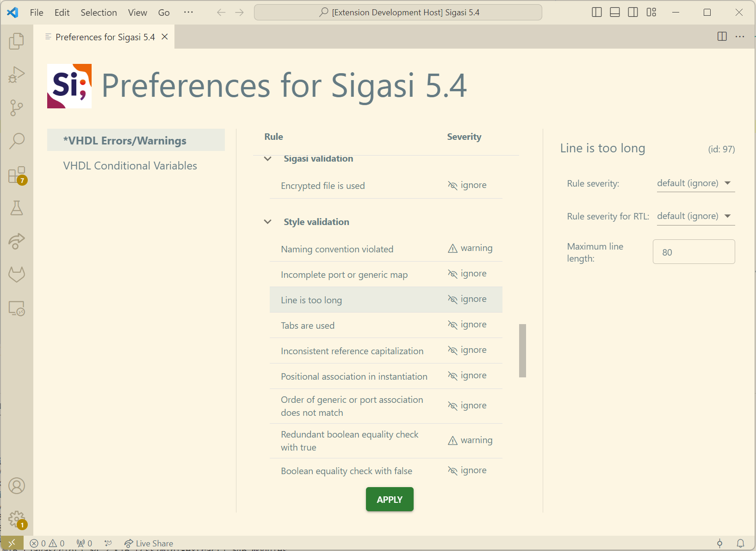The image size is (756, 551).
Task: Click the green APPLY button
Action: [390, 499]
